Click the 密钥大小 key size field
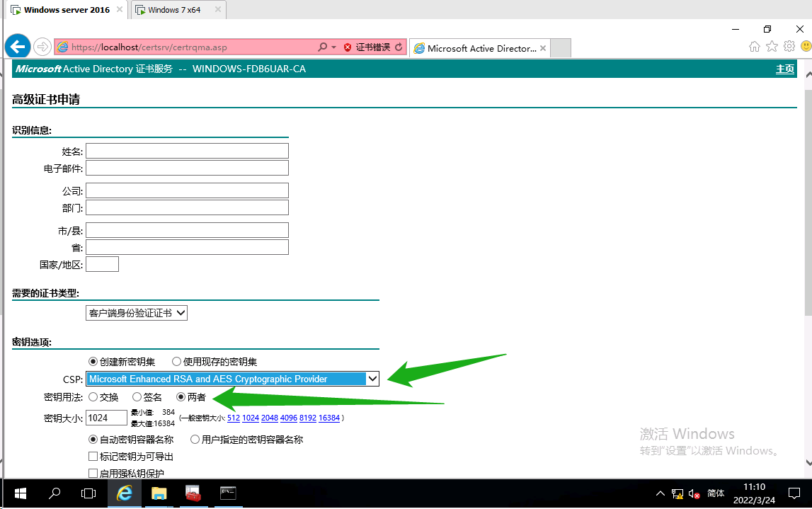The image size is (812, 509). point(106,418)
